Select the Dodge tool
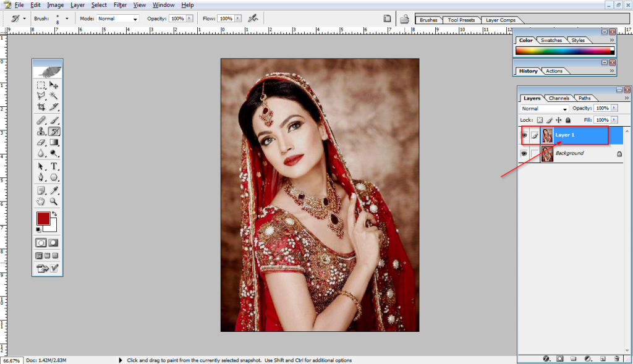The image size is (633, 364). pos(54,153)
